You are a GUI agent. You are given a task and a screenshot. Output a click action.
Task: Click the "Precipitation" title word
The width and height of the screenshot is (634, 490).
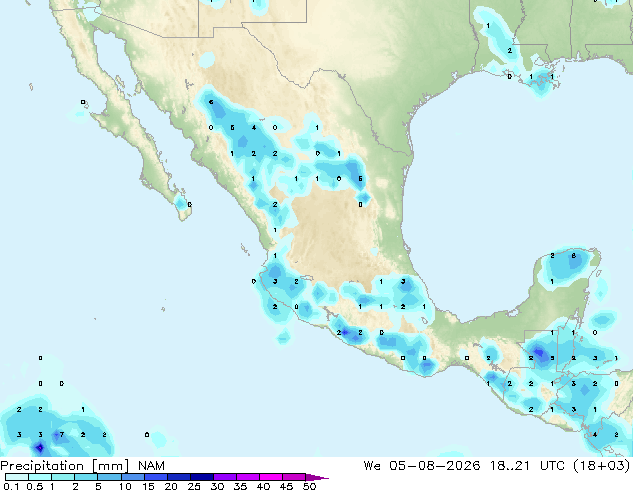pos(42,466)
